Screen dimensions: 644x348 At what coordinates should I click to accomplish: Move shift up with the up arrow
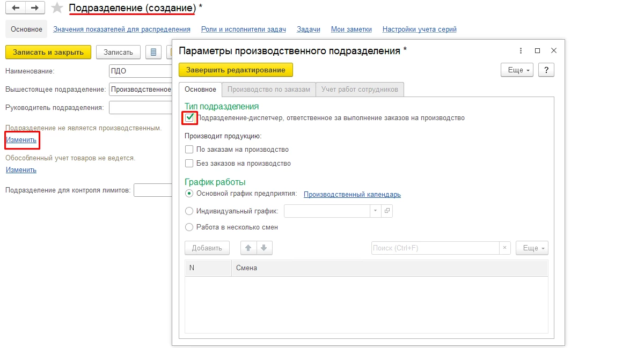click(x=248, y=248)
